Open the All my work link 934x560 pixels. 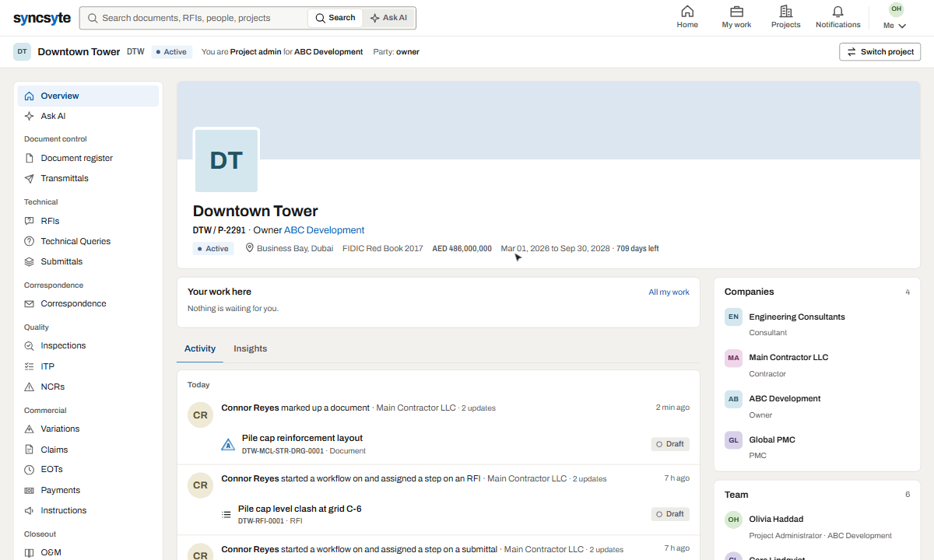click(669, 292)
